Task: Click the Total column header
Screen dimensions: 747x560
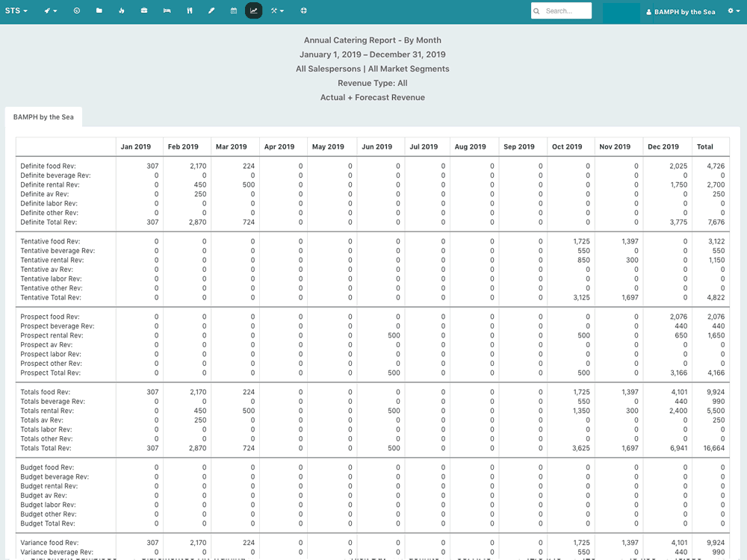Action: pyautogui.click(x=704, y=147)
